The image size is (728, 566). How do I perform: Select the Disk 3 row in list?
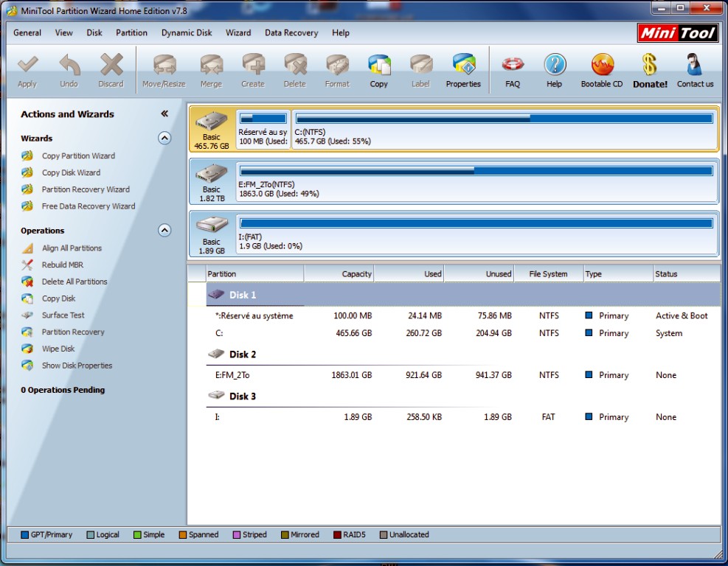(x=463, y=396)
